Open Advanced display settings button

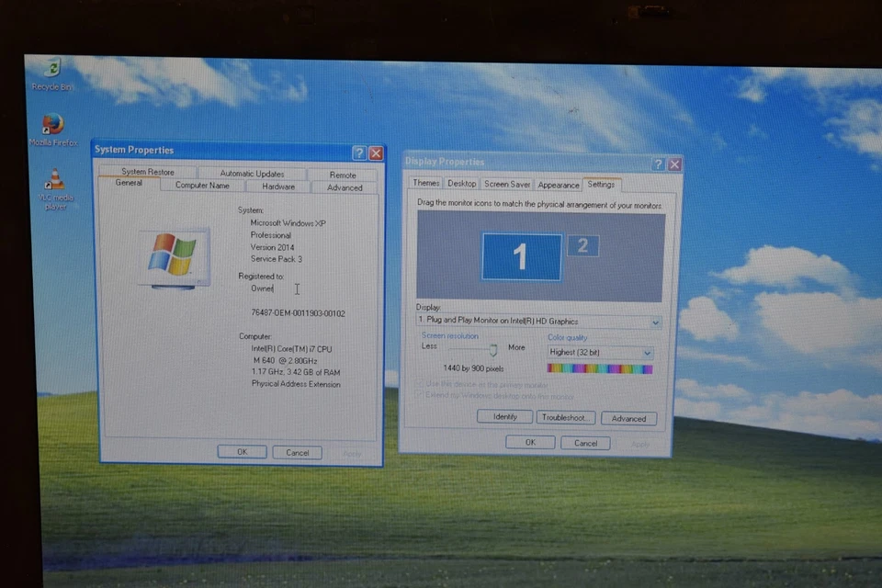click(628, 418)
